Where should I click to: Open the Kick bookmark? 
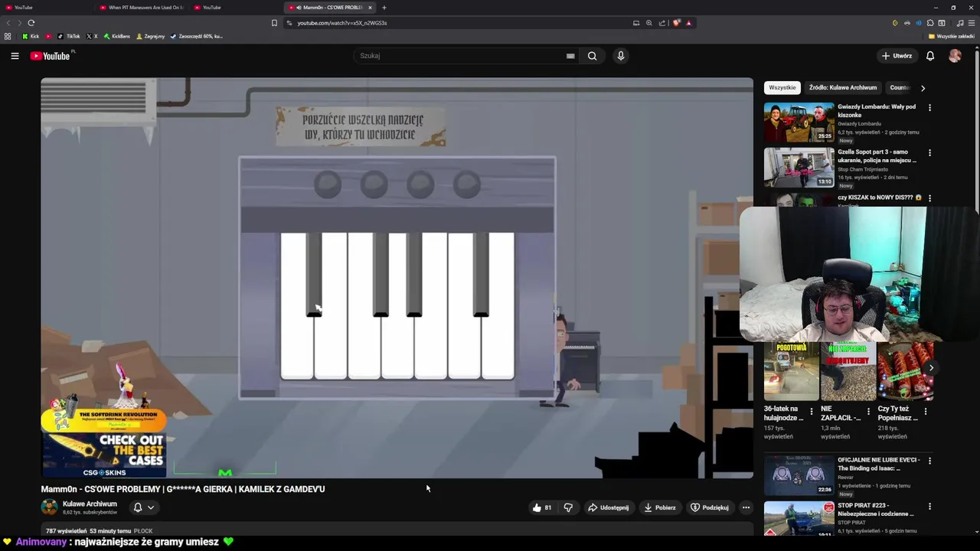(31, 36)
